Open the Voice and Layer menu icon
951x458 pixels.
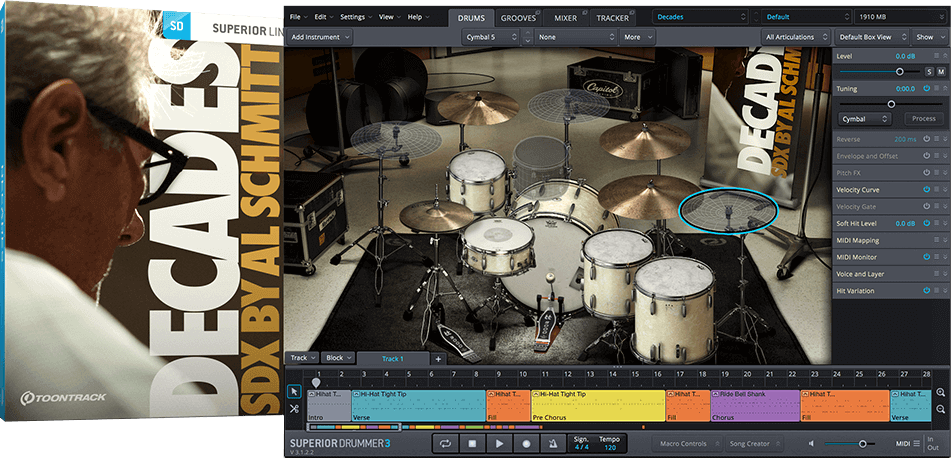936,274
